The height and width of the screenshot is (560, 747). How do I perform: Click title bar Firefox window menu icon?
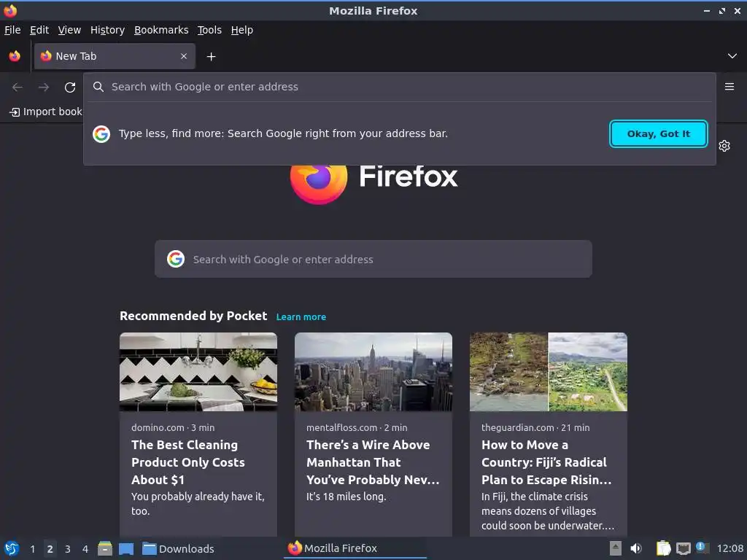click(10, 10)
